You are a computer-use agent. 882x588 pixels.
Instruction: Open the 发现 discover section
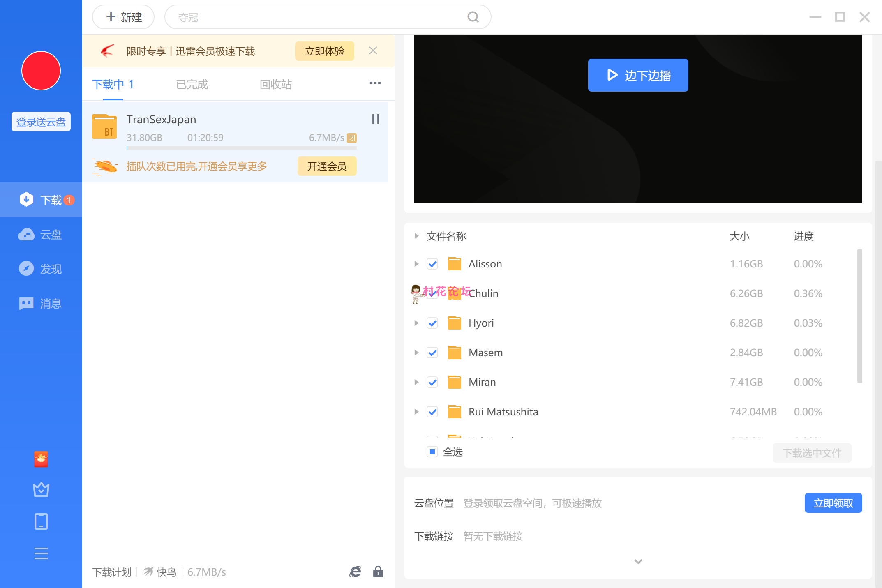[x=41, y=269]
